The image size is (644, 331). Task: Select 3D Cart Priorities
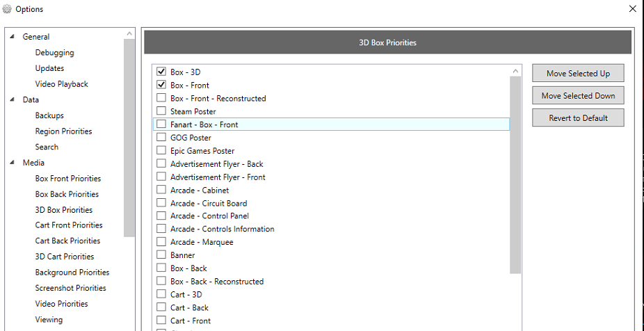pos(65,257)
